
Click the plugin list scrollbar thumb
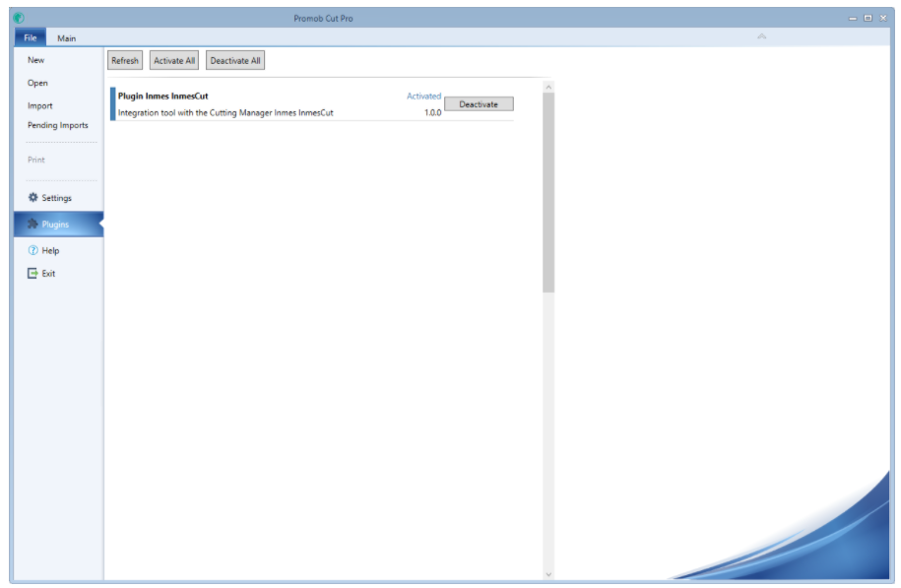[x=548, y=192]
